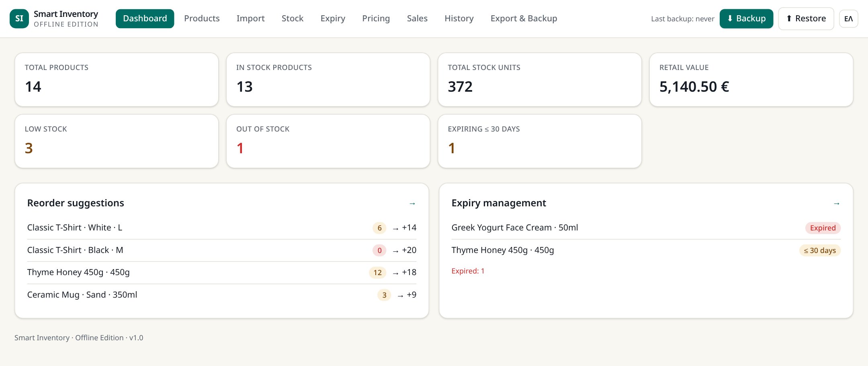868x366 pixels.
Task: View the History tab
Action: (x=459, y=19)
